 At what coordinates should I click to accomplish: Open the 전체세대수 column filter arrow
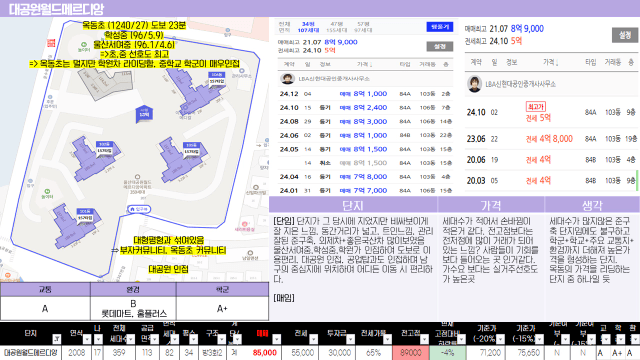point(130,339)
